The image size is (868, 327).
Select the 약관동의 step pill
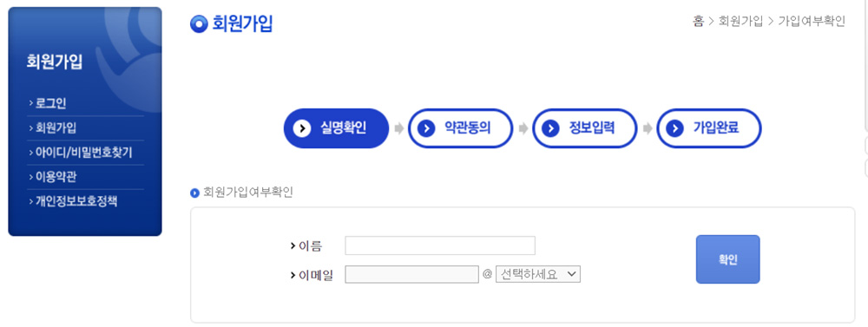(x=461, y=128)
